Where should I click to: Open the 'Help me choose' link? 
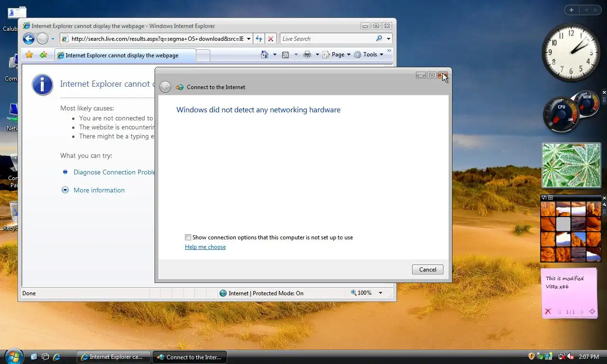pyautogui.click(x=205, y=246)
